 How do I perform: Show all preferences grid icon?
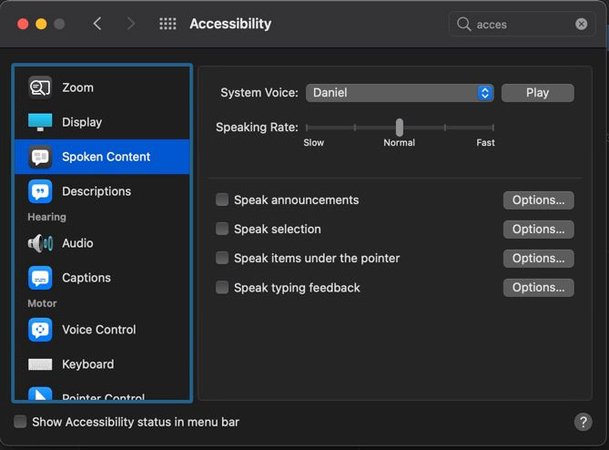click(168, 24)
